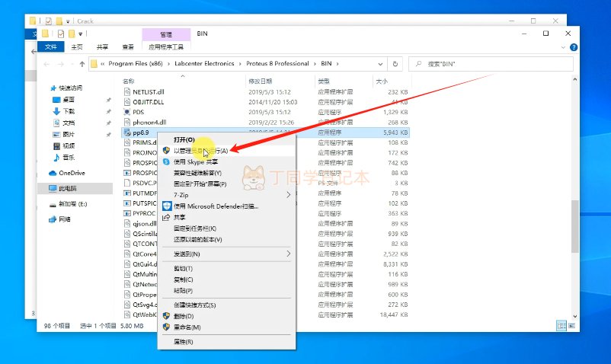Go up one folder level arrow

(x=82, y=64)
